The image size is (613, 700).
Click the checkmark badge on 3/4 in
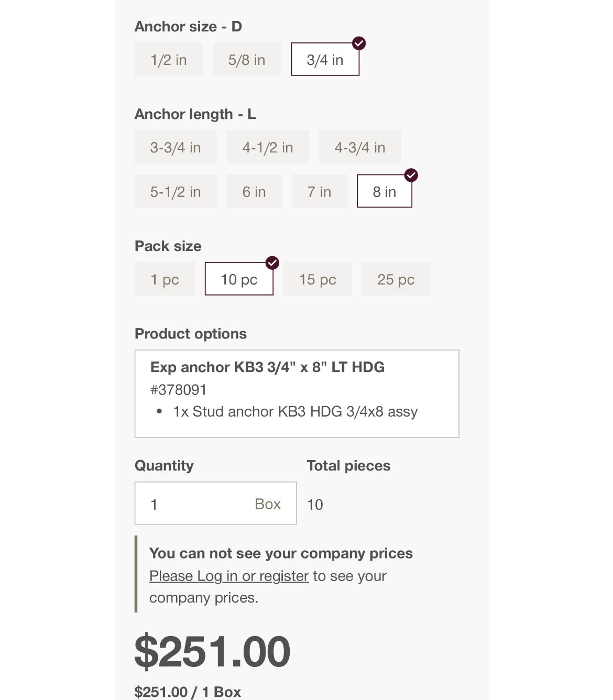[x=359, y=43]
